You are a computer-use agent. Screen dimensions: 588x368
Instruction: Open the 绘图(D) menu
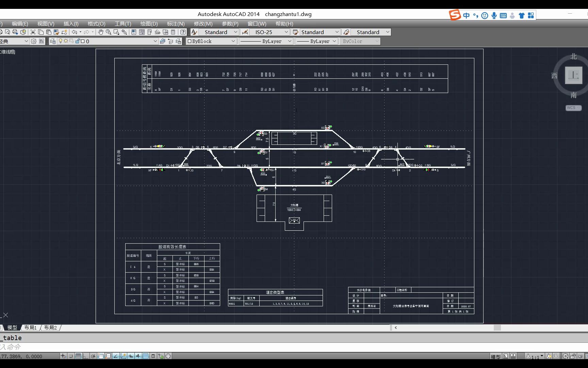click(x=149, y=24)
